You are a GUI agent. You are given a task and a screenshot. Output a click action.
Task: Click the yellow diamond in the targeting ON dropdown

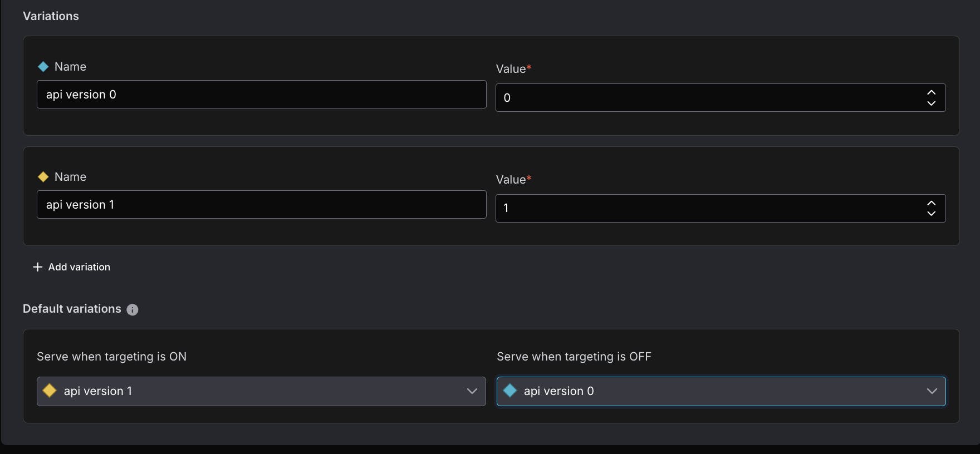50,391
